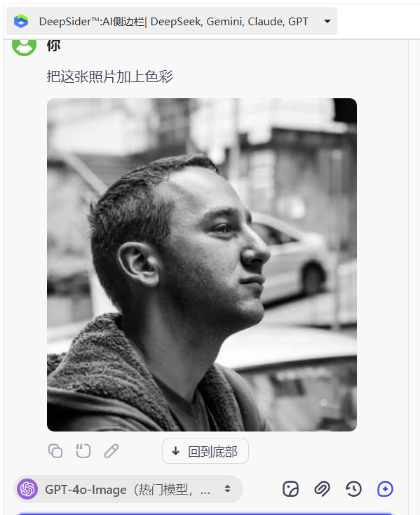
Task: Attach a file with the paperclip icon
Action: (322, 489)
